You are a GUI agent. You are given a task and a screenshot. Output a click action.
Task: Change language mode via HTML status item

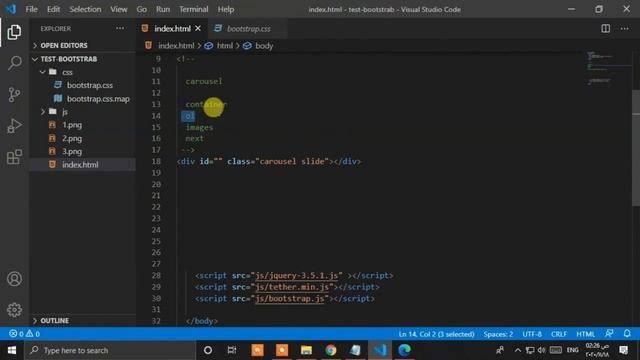pyautogui.click(x=585, y=334)
